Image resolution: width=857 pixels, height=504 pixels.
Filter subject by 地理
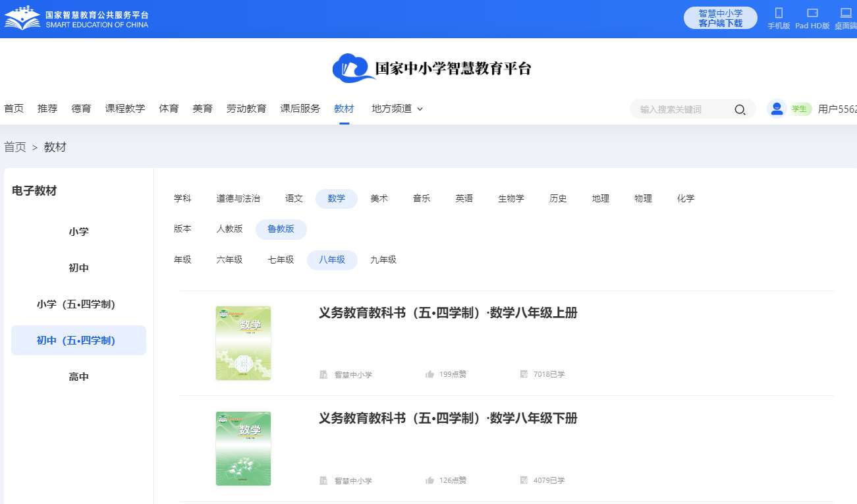click(601, 198)
